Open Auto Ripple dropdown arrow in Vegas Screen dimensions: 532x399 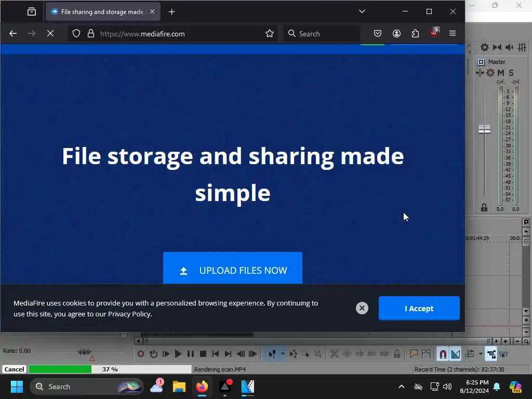point(481,354)
